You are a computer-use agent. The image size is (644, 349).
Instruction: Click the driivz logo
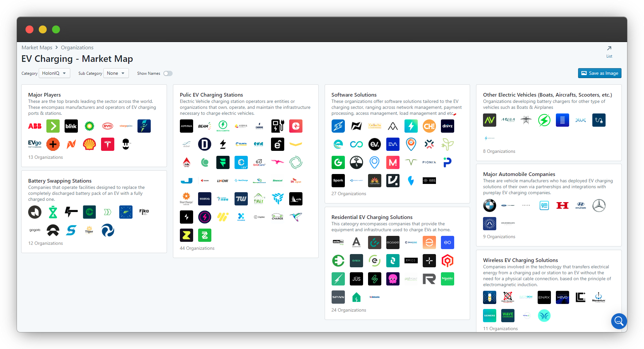coord(448,126)
